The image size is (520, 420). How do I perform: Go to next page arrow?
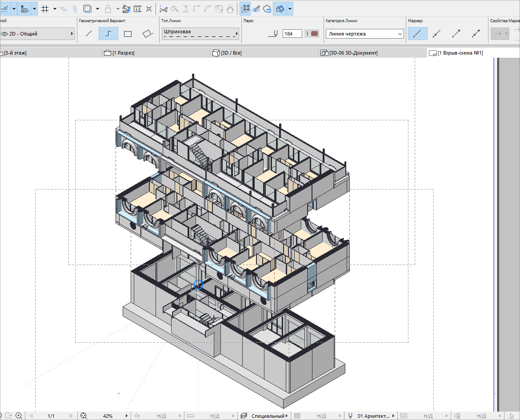click(x=71, y=416)
